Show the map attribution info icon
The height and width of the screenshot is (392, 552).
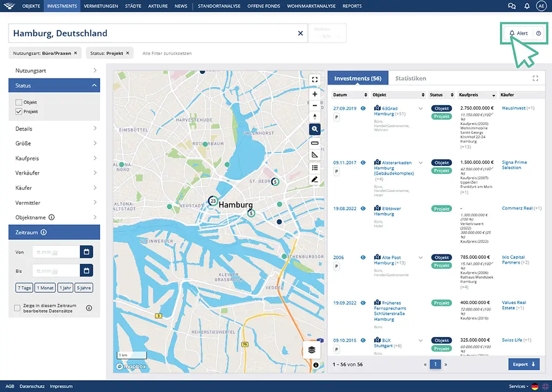pyautogui.click(x=316, y=365)
